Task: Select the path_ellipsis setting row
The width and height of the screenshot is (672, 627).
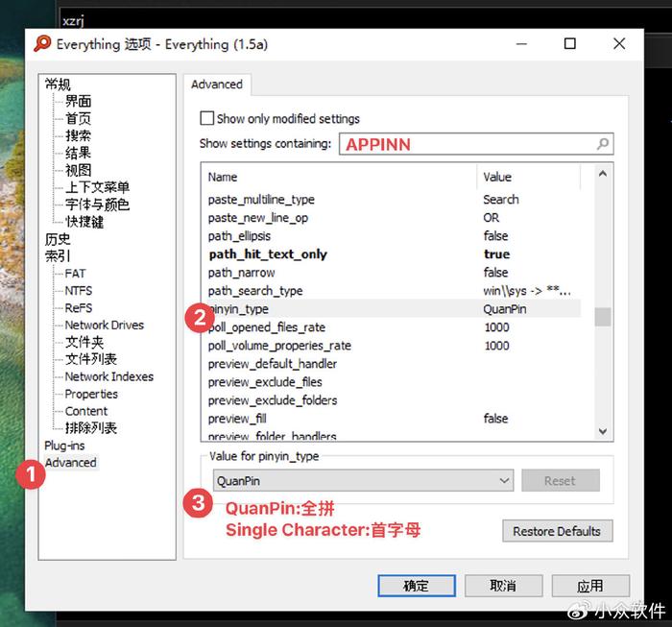Action: pos(391,236)
